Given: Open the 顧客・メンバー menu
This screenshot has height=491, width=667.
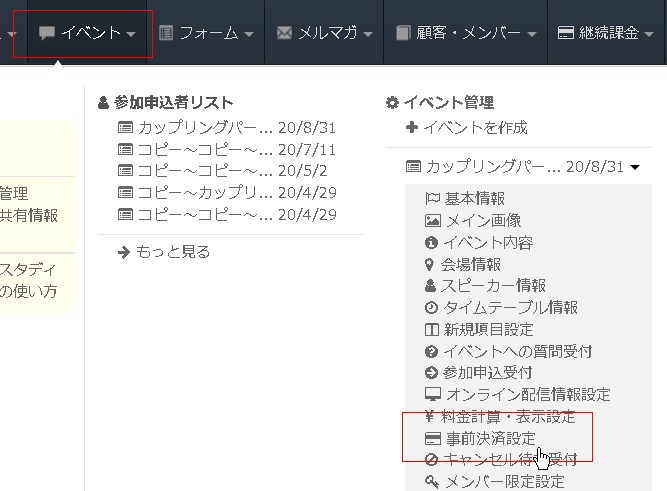Looking at the screenshot, I should pos(466,33).
